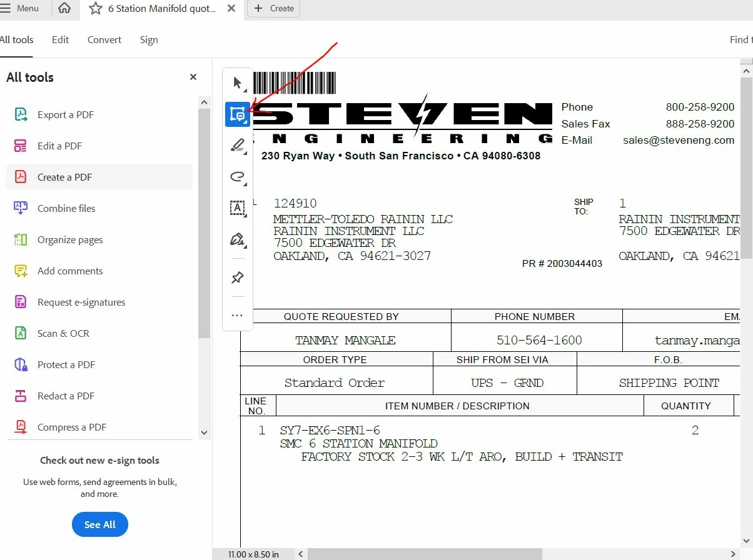Click the PR # 2003044403 text

562,264
